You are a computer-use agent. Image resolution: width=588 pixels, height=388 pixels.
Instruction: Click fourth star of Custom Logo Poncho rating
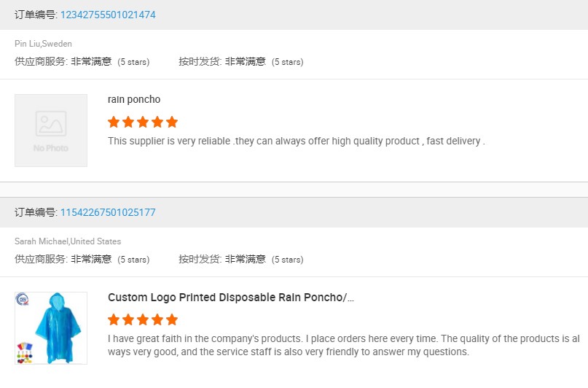tap(157, 319)
